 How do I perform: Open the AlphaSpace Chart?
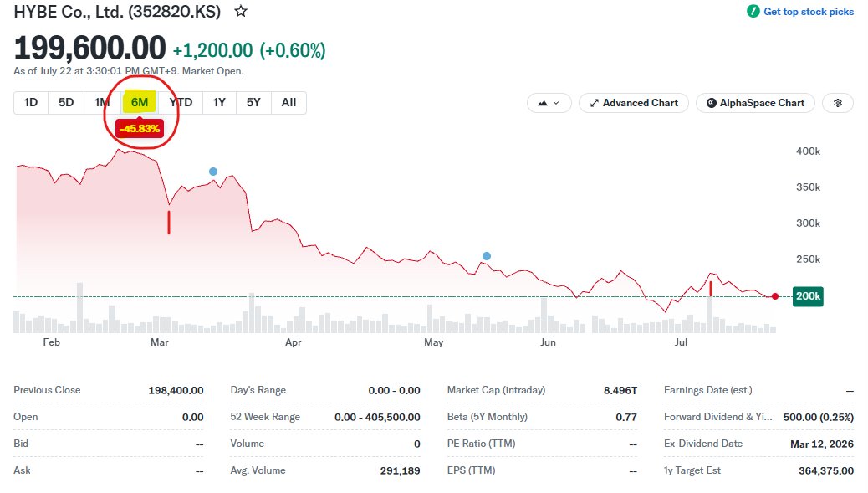pyautogui.click(x=755, y=103)
